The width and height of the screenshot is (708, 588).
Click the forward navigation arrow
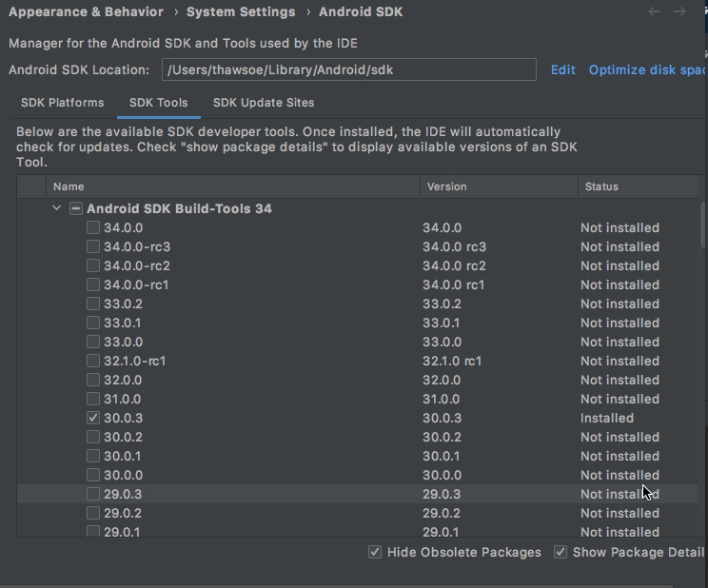click(679, 12)
